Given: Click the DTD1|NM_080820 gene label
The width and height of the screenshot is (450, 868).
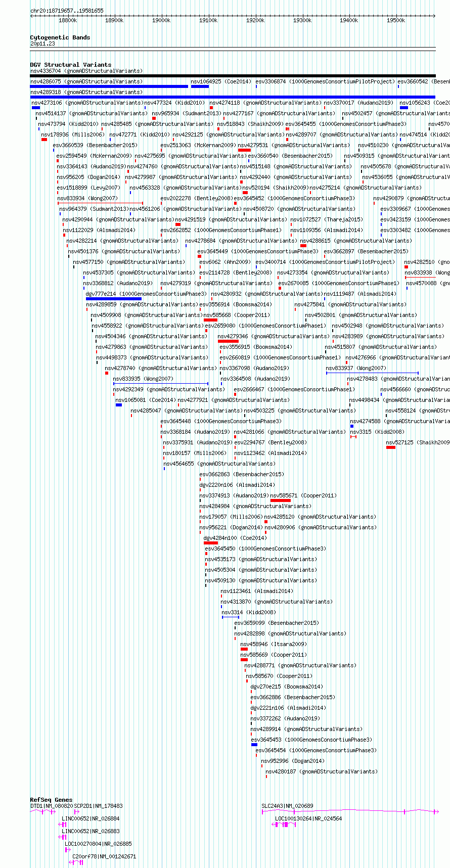Looking at the screenshot, I should point(52,806).
